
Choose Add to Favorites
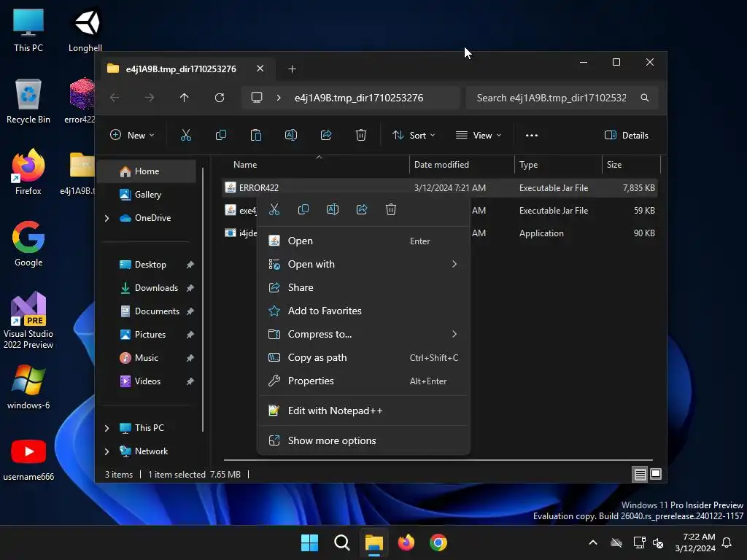point(363,311)
